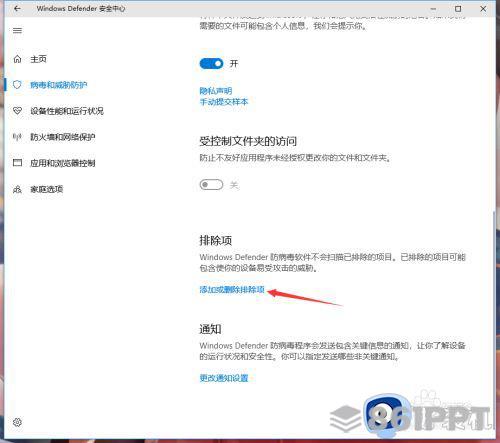Enable controlled folder access toggle

tap(211, 184)
